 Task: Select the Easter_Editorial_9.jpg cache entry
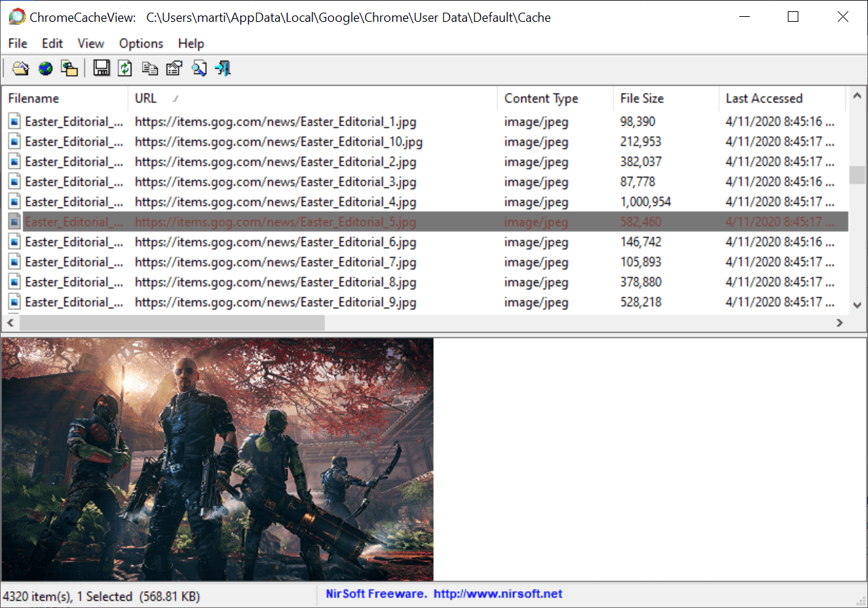[x=275, y=303]
